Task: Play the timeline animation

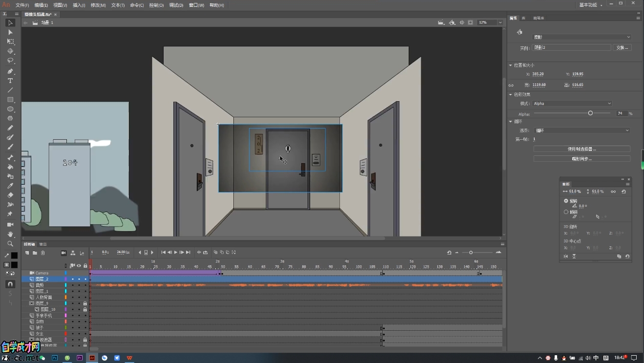Action: pos(176,253)
